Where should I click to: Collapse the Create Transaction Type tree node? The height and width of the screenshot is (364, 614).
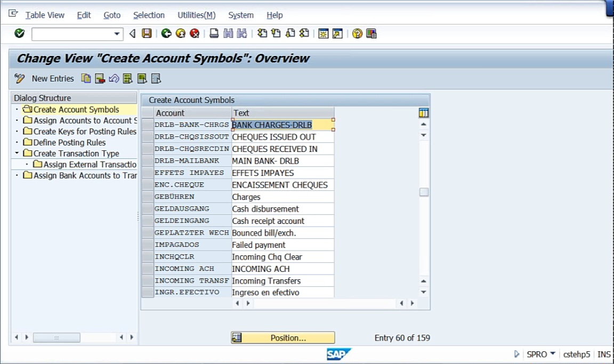point(17,153)
